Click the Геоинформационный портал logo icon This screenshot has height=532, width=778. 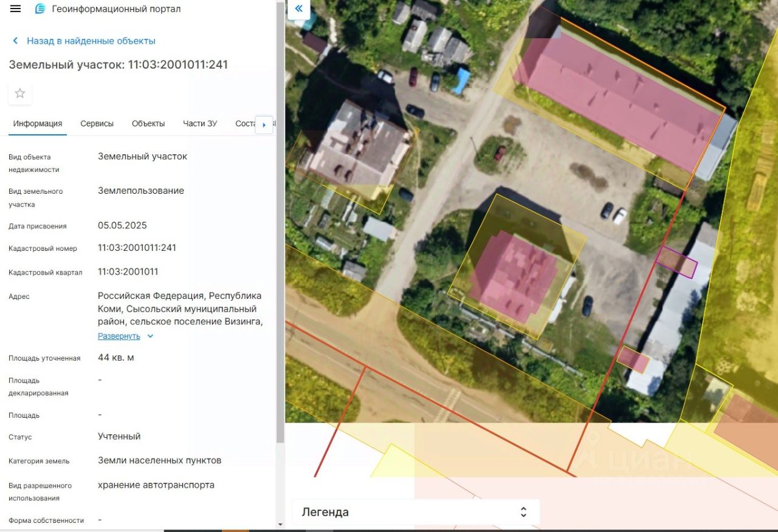[40, 9]
